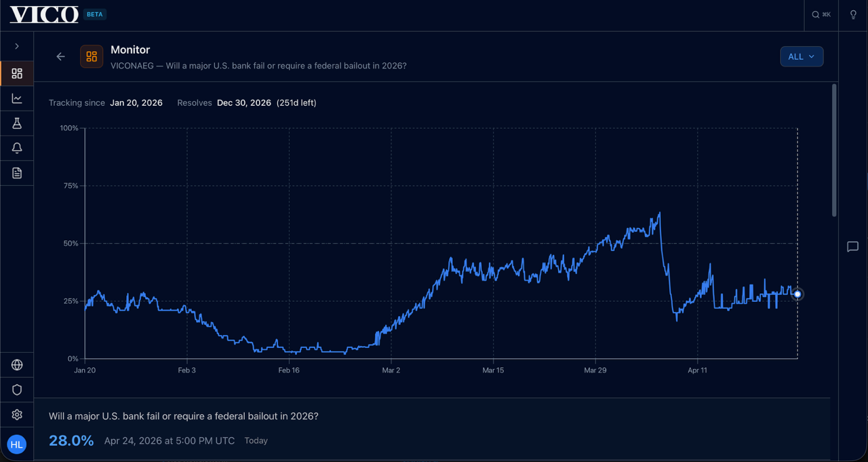Click the VICO logo
The width and height of the screenshot is (868, 462).
tap(44, 15)
